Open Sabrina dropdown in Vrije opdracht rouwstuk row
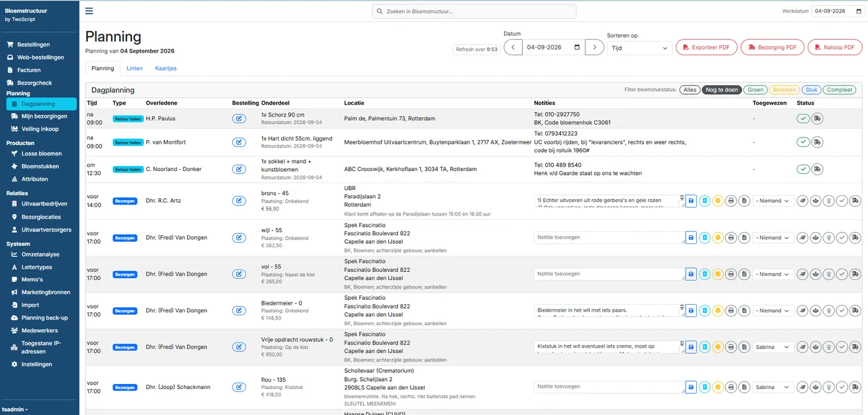This screenshot has width=868, height=415. pyautogui.click(x=773, y=347)
